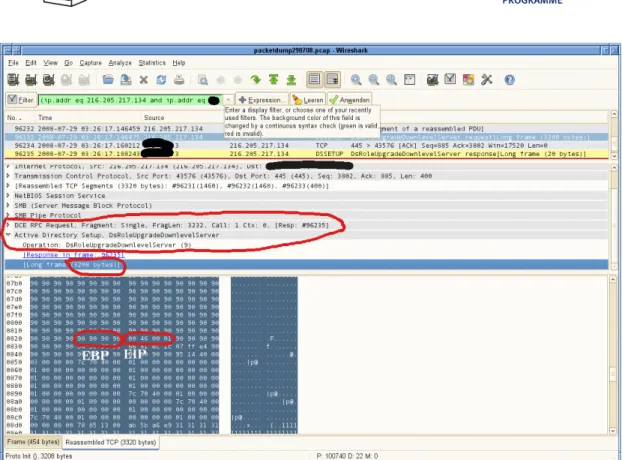The height and width of the screenshot is (460, 622).
Task: Click Leeren to clear the filter
Action: (308, 100)
